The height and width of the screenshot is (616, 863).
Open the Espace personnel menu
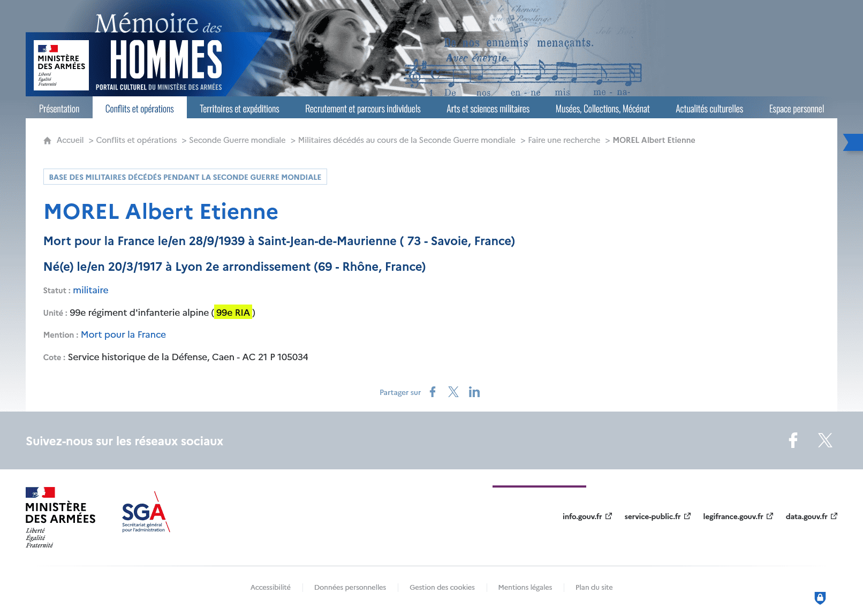pos(797,109)
